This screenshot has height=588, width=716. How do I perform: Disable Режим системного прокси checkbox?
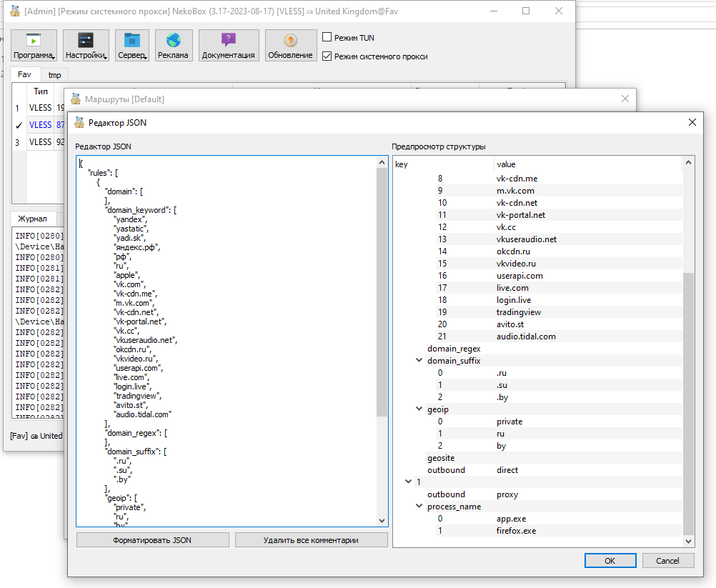tap(327, 56)
